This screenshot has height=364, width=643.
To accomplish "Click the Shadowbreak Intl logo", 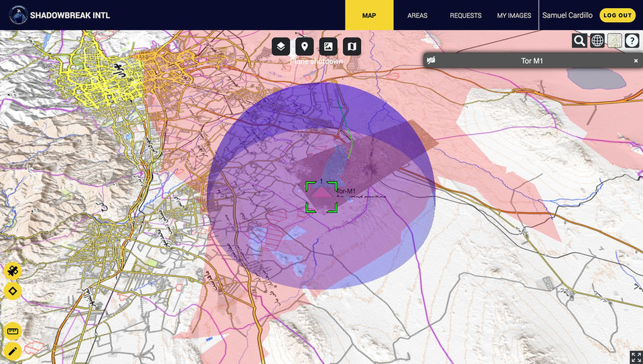I will click(19, 15).
